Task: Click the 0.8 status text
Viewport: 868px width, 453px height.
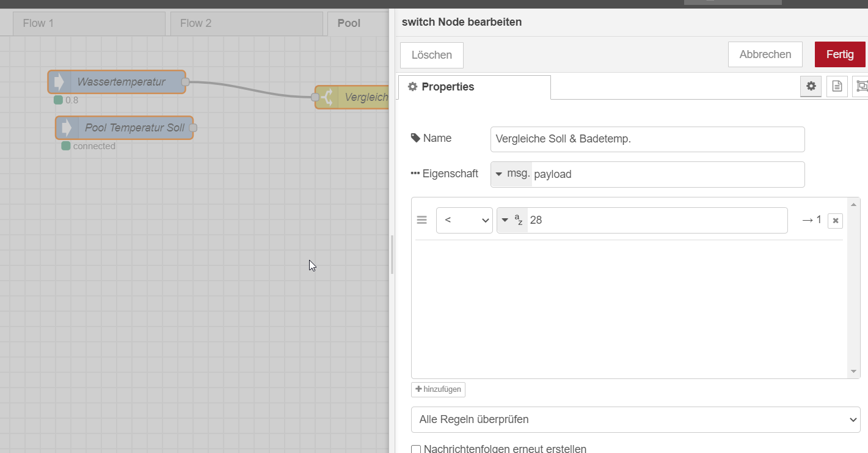Action: (71, 100)
